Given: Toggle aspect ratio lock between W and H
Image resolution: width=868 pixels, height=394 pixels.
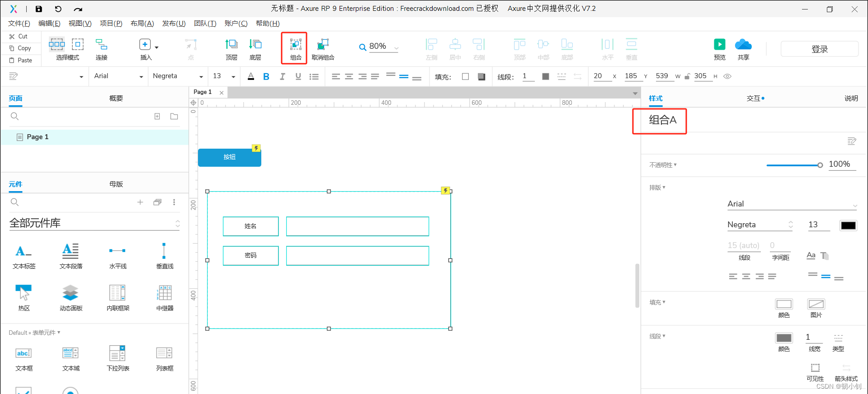Looking at the screenshot, I should click(x=687, y=76).
